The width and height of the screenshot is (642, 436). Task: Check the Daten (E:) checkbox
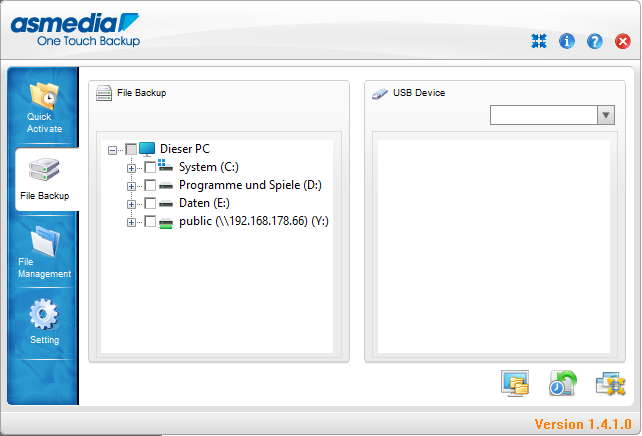(150, 203)
